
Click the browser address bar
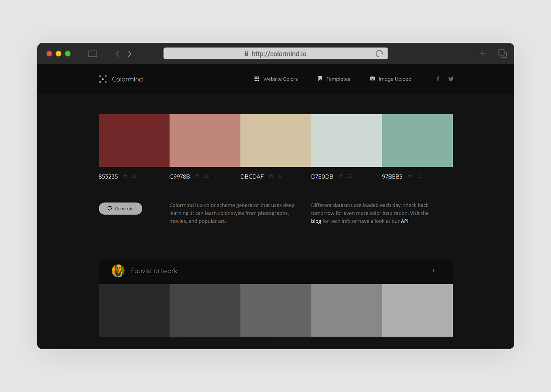tap(275, 53)
